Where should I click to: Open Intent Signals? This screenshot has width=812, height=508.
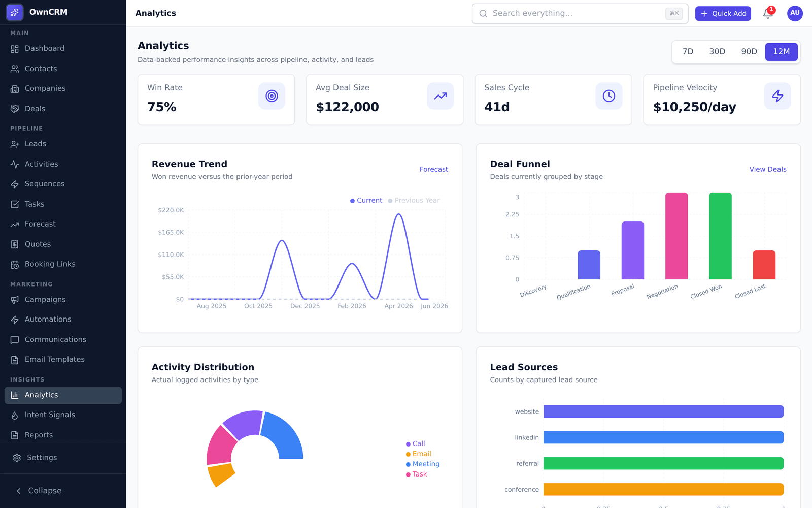[x=63, y=415]
